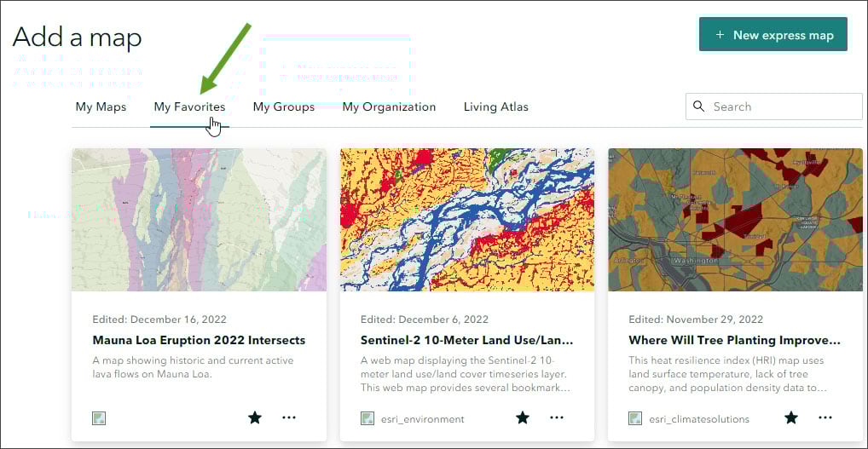Open the My Groups tab
The image size is (868, 449).
284,106
